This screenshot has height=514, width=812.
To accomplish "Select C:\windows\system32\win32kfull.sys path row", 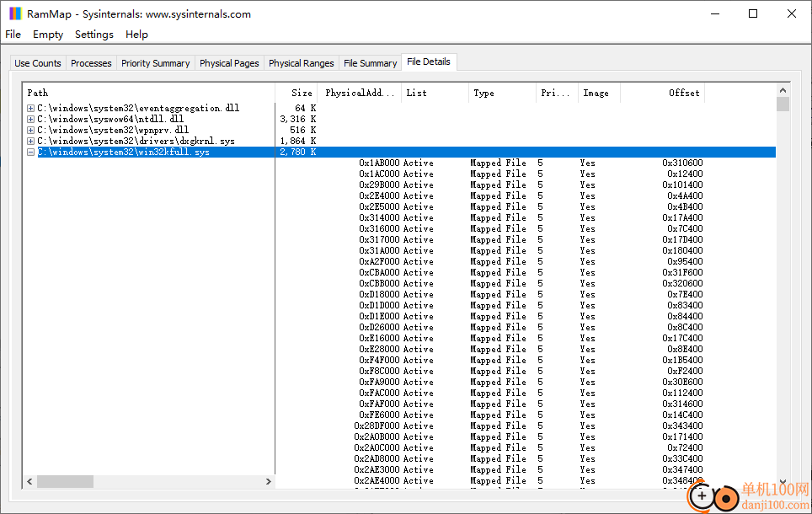I will [x=123, y=152].
